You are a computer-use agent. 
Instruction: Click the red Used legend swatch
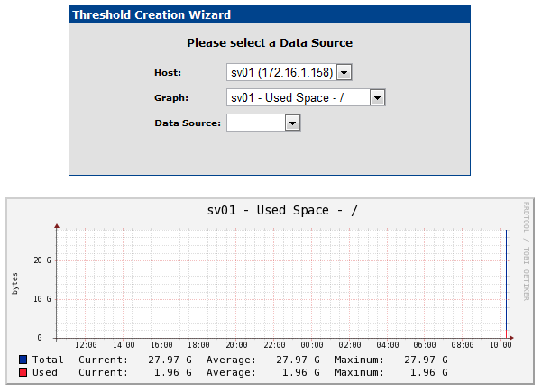23,372
